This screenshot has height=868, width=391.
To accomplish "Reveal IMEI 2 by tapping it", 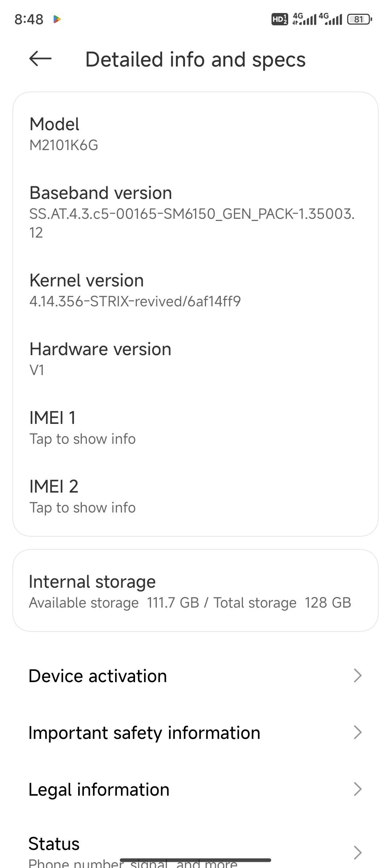I will coord(195,496).
